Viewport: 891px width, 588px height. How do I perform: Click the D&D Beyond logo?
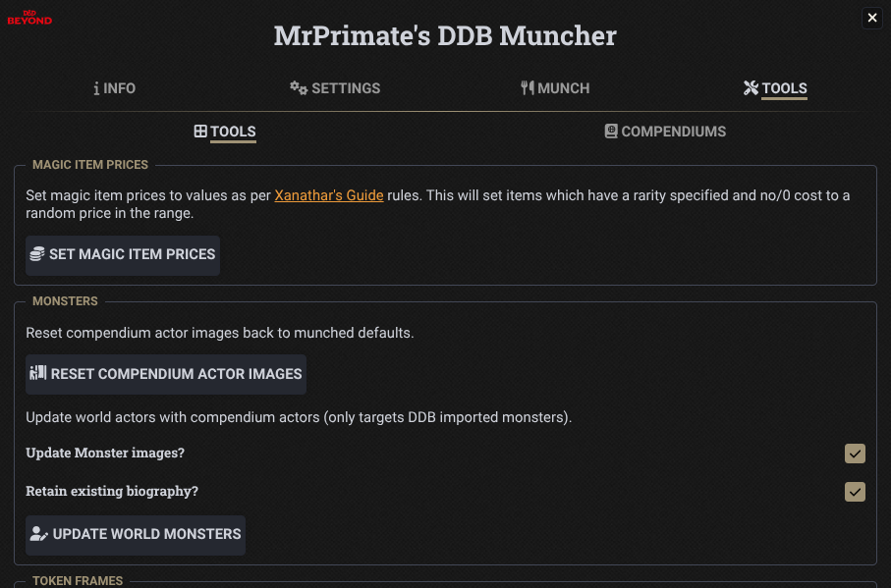(29, 18)
